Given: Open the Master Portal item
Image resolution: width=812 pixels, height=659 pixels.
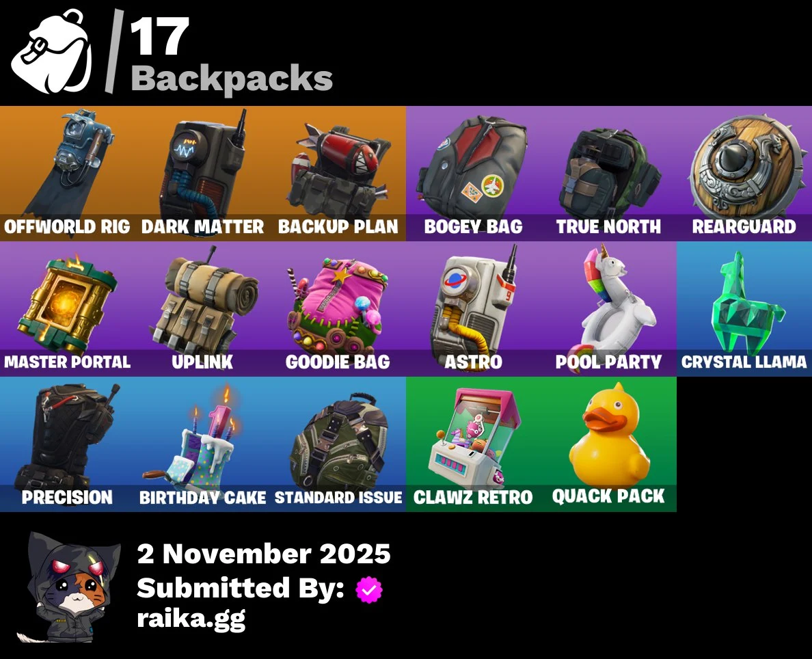Looking at the screenshot, I should tap(67, 309).
